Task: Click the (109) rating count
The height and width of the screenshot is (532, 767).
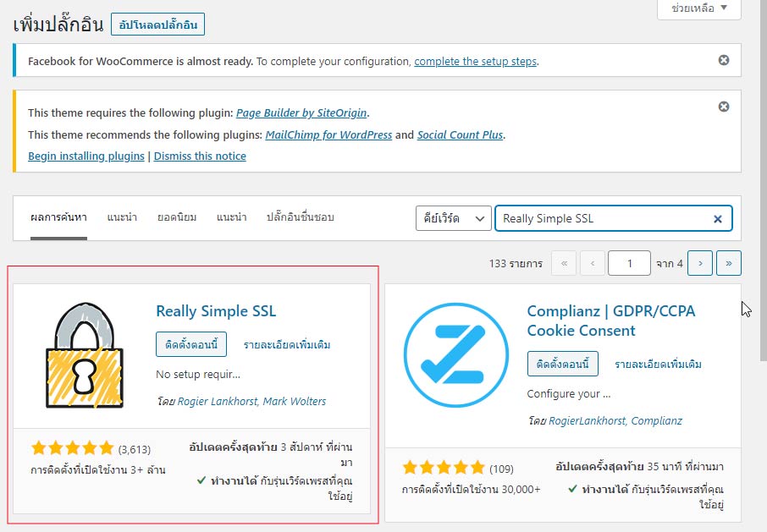Action: point(501,469)
